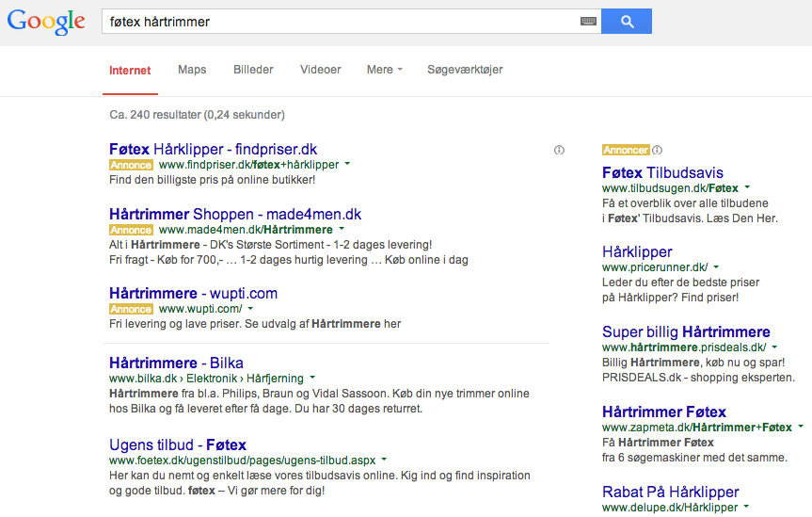Expand dropdown arrow next to delupe.dk URL
The image size is (812, 517).
(746, 506)
